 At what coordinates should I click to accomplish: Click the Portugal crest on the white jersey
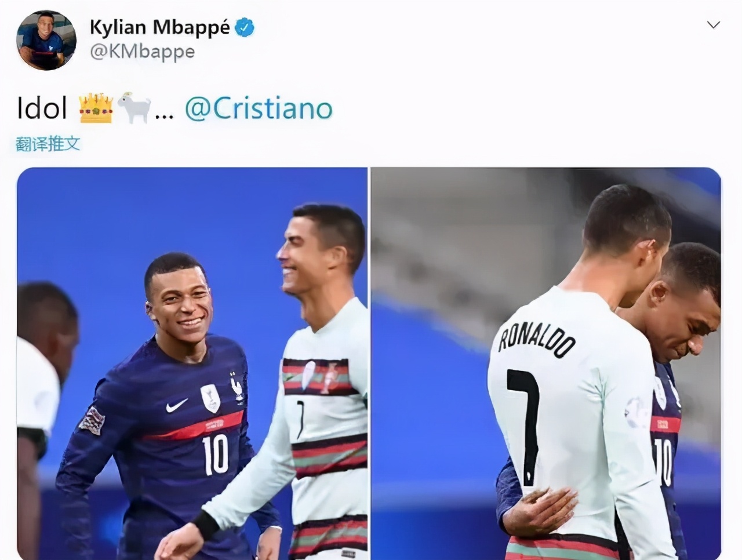pos(330,377)
